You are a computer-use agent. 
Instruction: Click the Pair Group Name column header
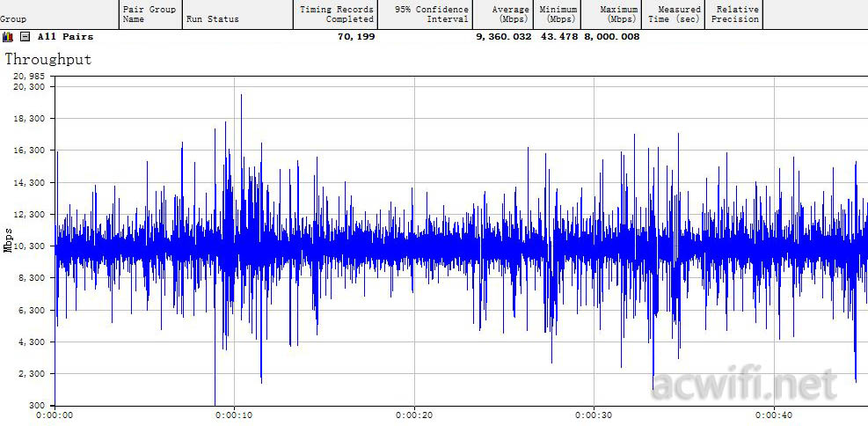[150, 14]
